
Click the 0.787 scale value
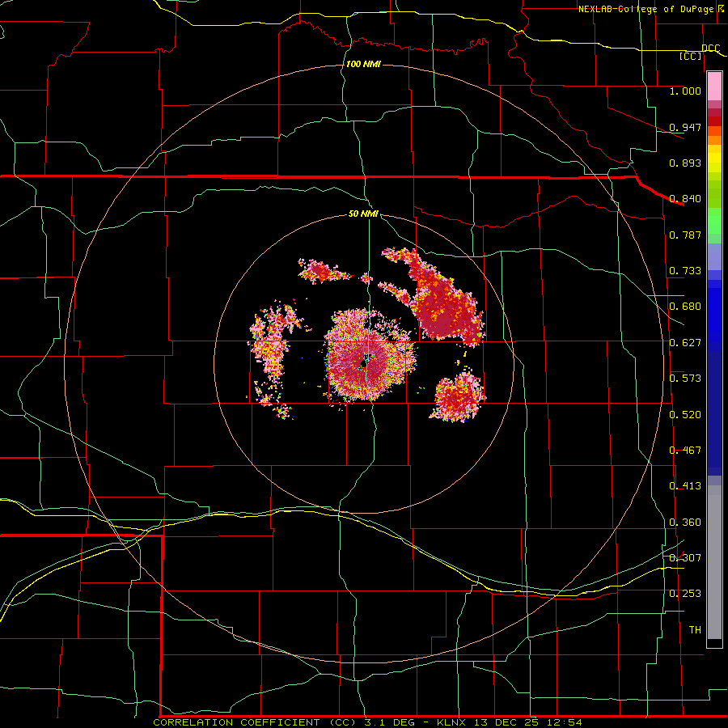pyautogui.click(x=685, y=235)
